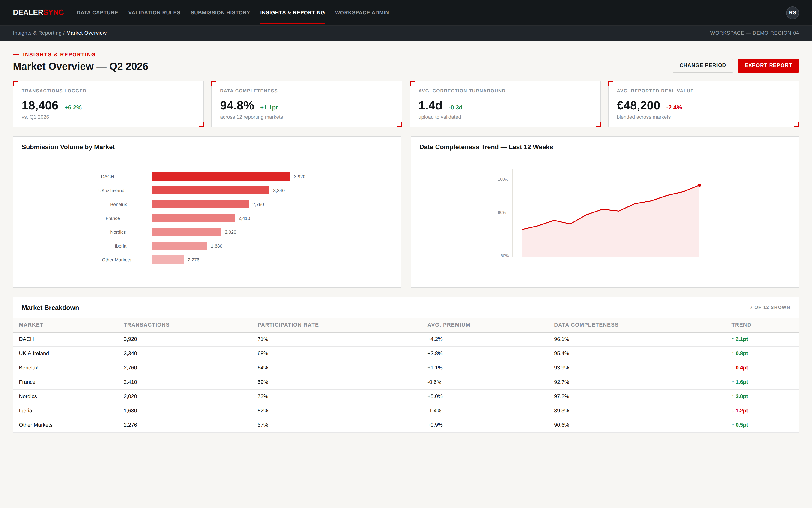Click Nordics trend value ↑ 3.0pt

click(x=740, y=396)
